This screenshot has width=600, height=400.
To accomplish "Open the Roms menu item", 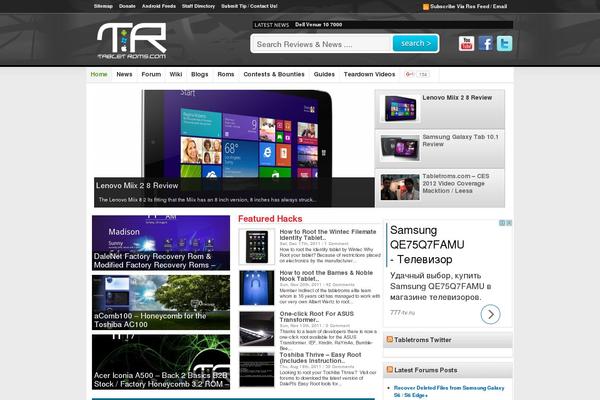I will point(226,74).
